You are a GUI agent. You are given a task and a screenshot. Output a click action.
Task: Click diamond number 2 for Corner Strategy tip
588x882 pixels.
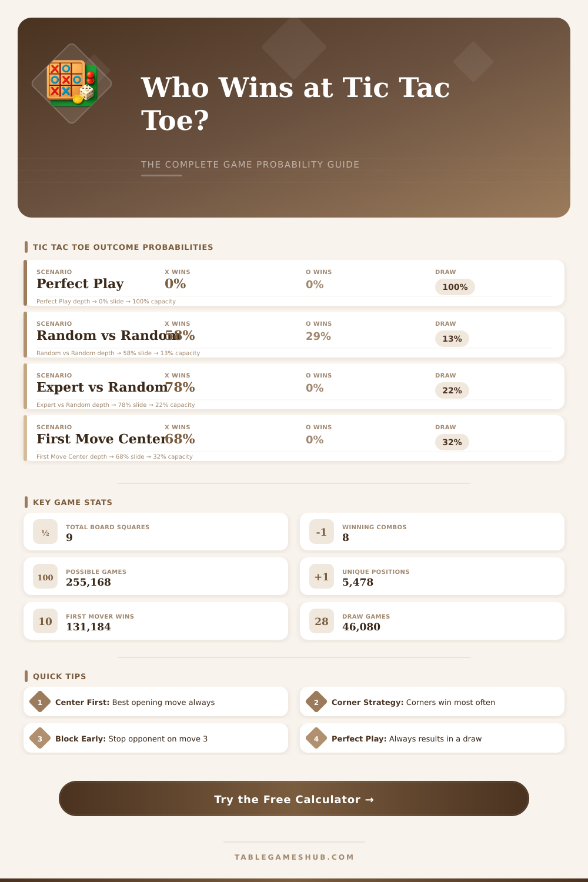(316, 701)
